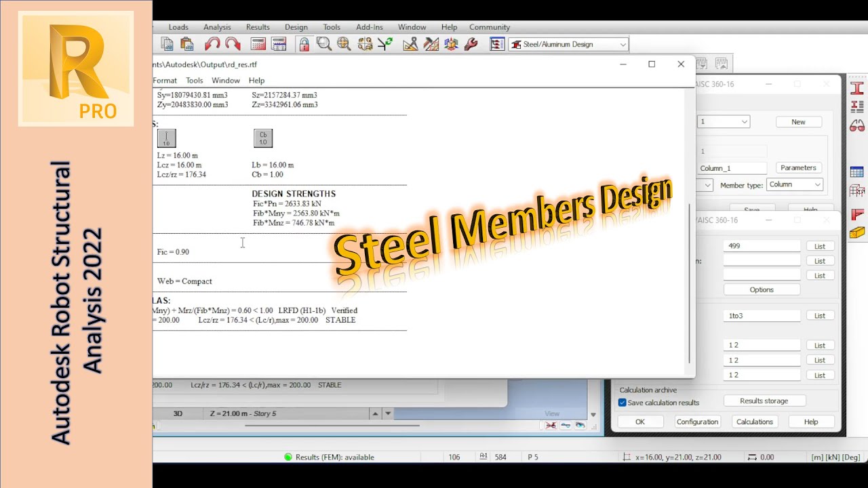Screen dimensions: 868x488
Task: Undo the last action with curved arrow
Action: 212,44
